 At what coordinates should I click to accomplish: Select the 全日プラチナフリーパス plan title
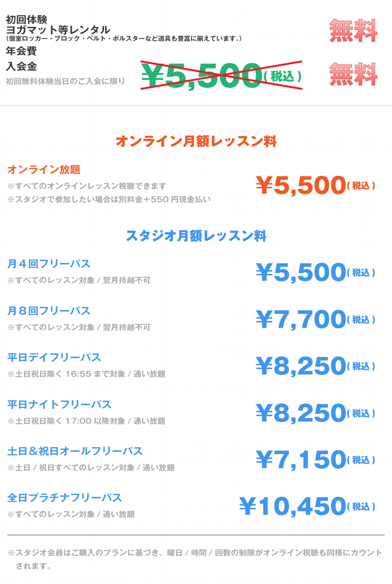pyautogui.click(x=65, y=498)
